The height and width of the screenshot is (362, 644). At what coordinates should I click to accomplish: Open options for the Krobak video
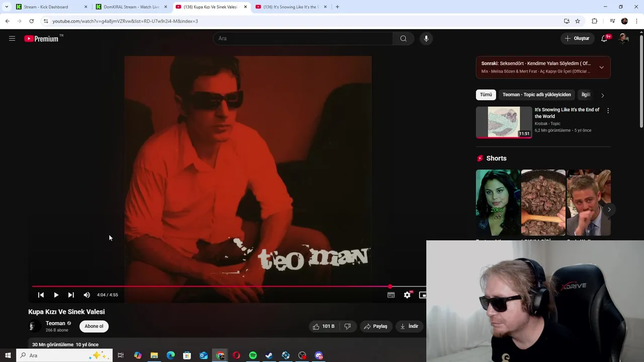(x=608, y=111)
